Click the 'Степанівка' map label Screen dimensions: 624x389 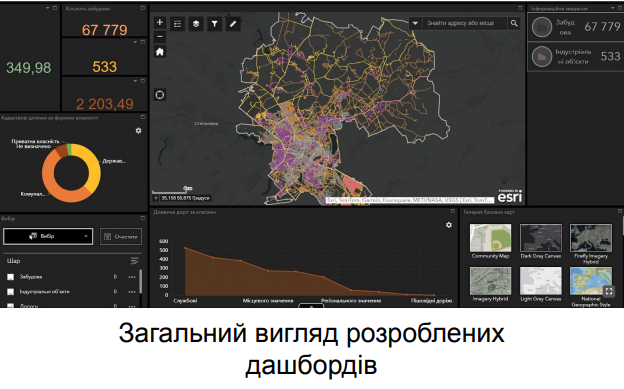(x=206, y=123)
